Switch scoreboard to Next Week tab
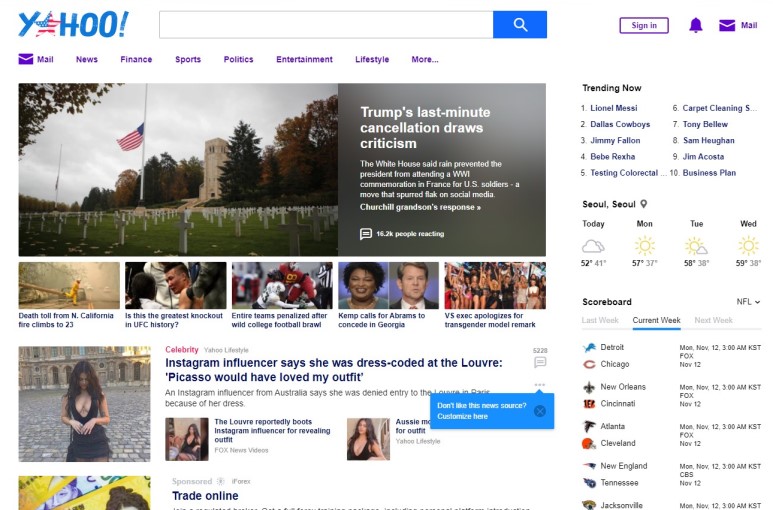Image resolution: width=773 pixels, height=510 pixels. tap(713, 320)
